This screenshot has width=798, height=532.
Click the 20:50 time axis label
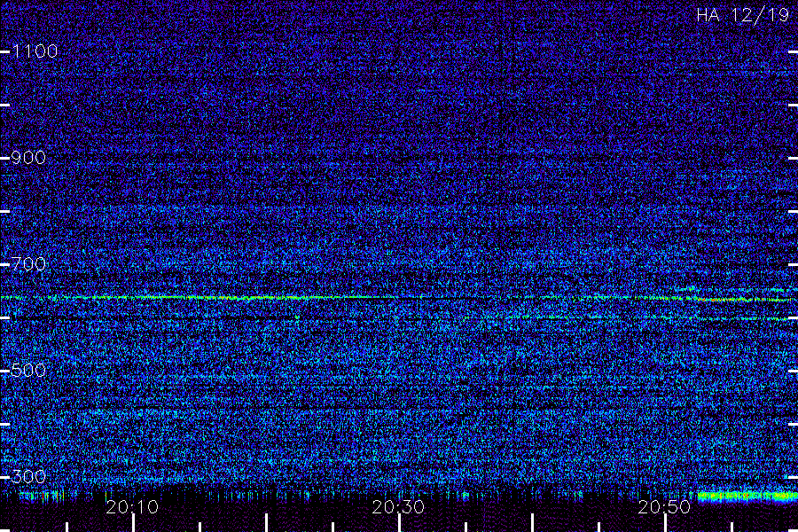[x=664, y=507]
